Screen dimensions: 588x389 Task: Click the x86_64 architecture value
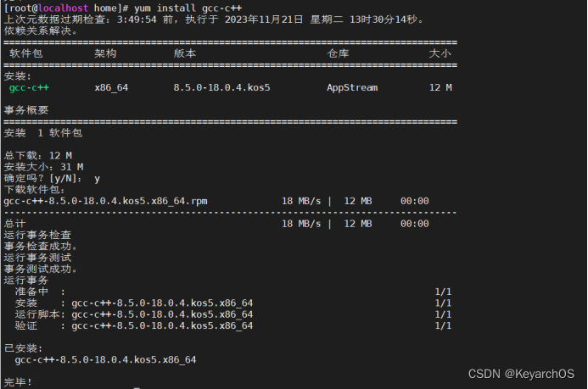click(x=111, y=87)
